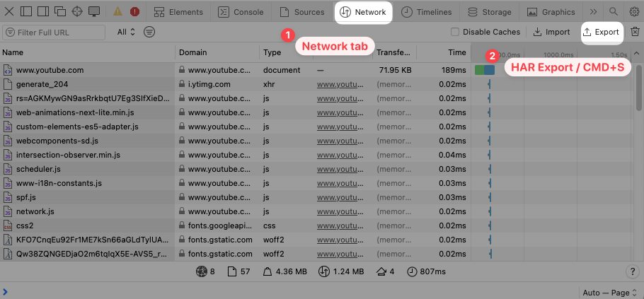Show more tabs with double chevron
The image size is (644, 299).
pyautogui.click(x=593, y=12)
